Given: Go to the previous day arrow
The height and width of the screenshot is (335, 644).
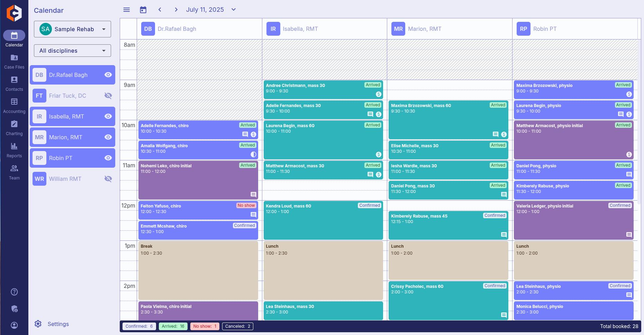Looking at the screenshot, I should pos(160,10).
